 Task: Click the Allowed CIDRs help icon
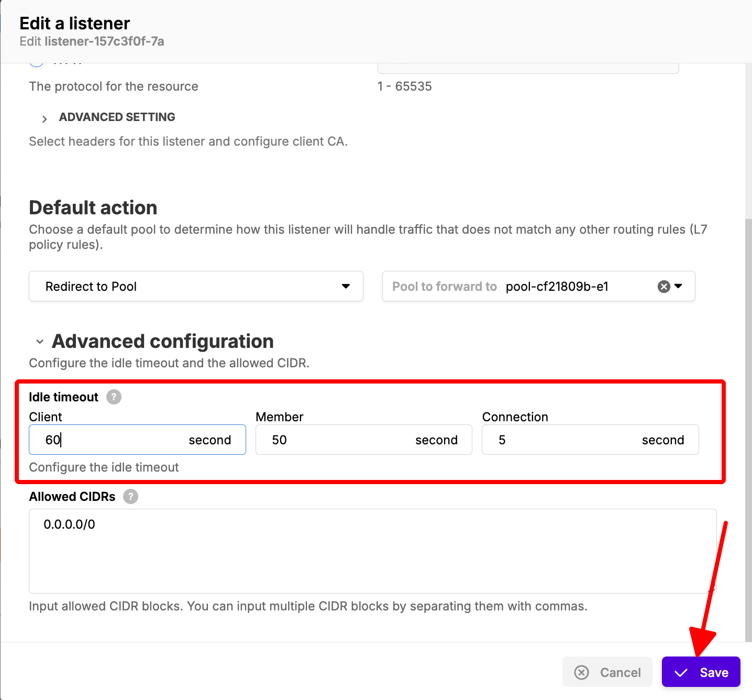[x=130, y=497]
